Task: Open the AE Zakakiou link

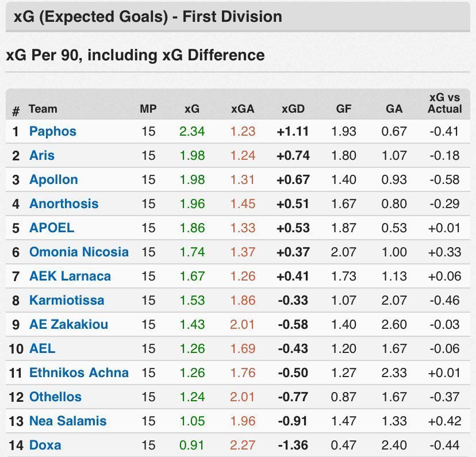Action: tap(68, 324)
